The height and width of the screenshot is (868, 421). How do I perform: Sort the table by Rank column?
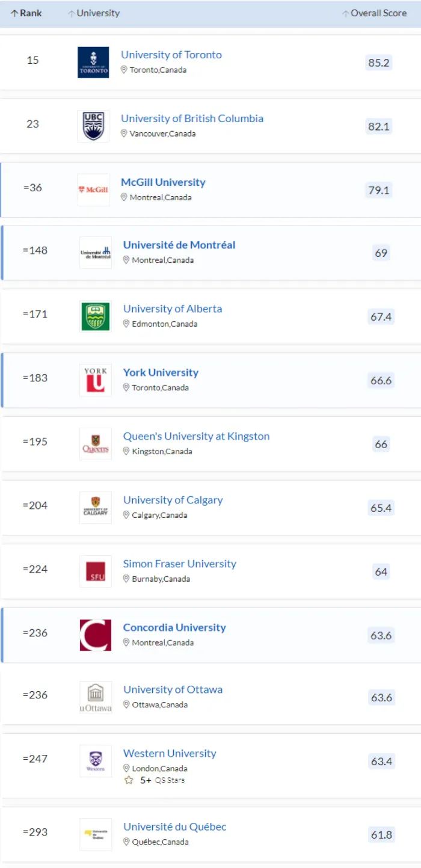coord(26,13)
